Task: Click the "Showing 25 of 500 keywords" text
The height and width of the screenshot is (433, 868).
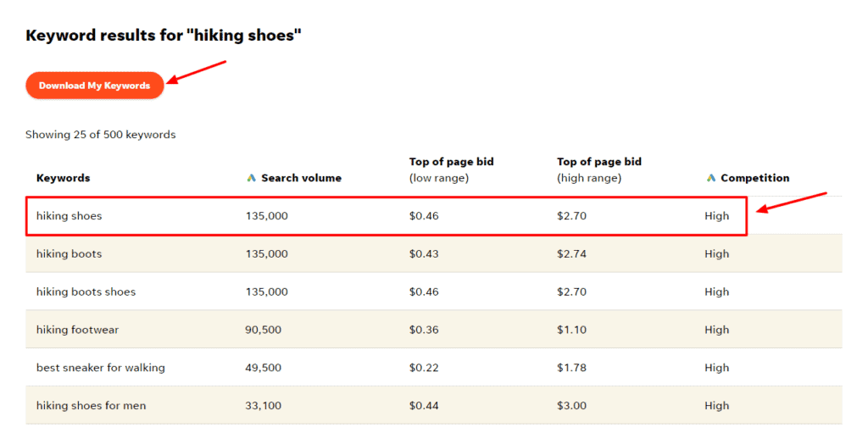Action: point(100,135)
